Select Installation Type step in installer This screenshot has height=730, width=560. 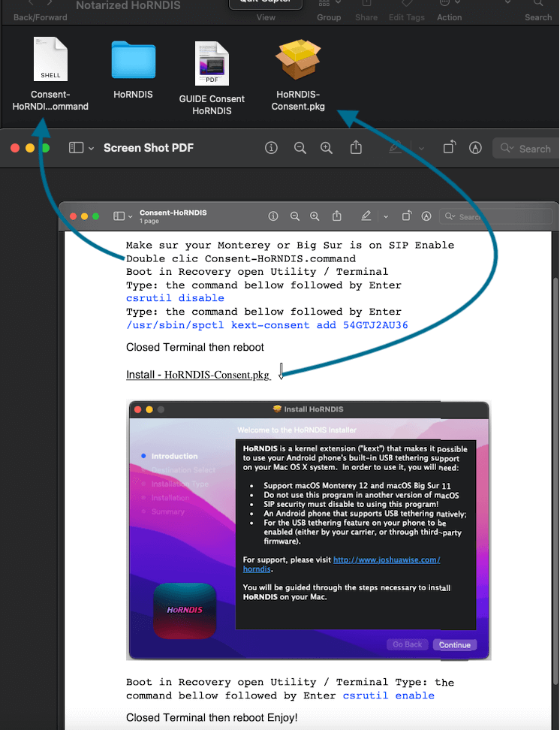(x=179, y=484)
